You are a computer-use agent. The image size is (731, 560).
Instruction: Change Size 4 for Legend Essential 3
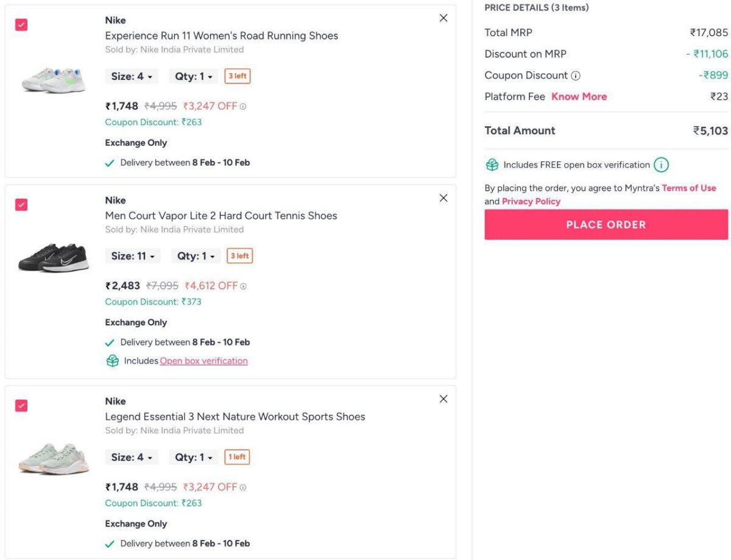[x=132, y=458]
